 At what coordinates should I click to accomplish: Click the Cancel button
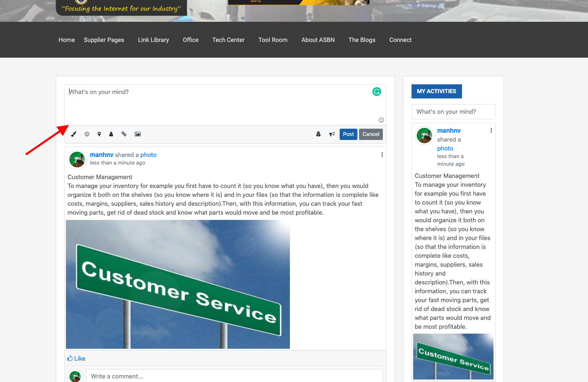(371, 134)
